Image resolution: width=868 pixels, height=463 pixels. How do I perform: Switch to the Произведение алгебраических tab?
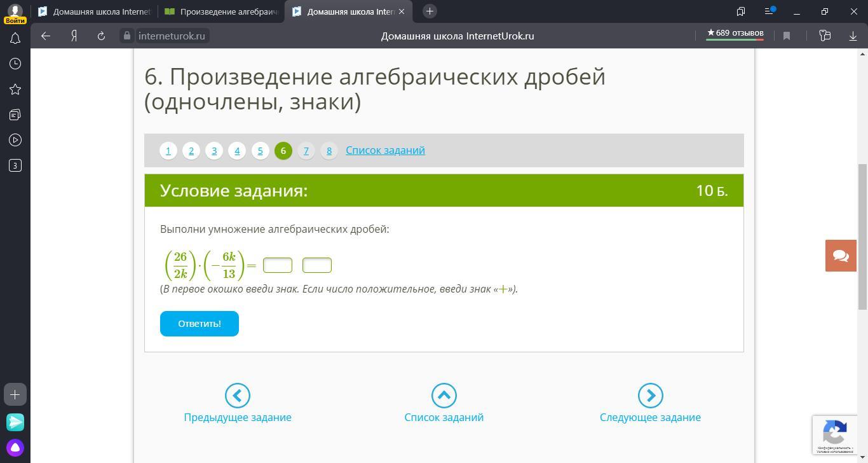click(221, 11)
